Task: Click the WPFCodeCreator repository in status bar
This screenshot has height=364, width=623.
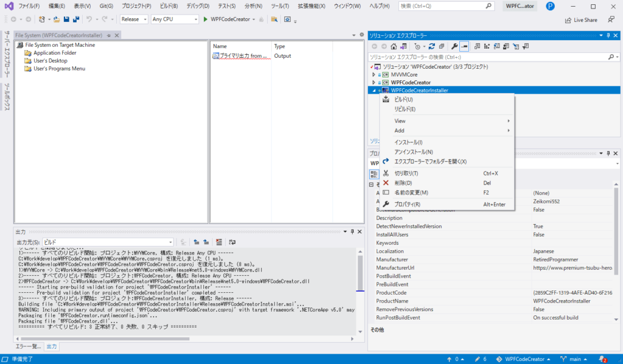Action: point(523,359)
